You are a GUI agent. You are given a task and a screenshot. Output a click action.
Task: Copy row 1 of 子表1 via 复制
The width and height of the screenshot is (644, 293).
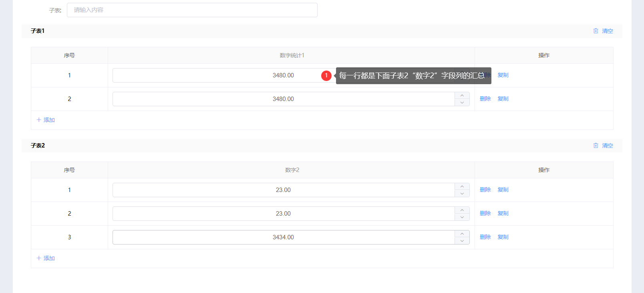pos(503,75)
